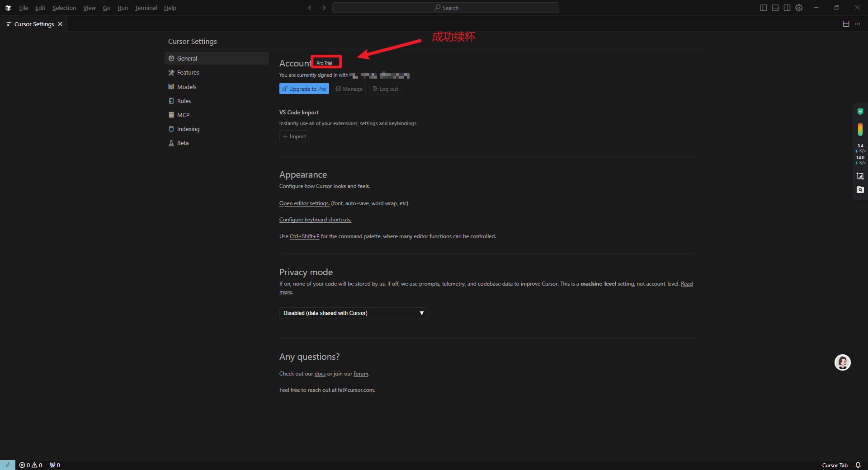The height and width of the screenshot is (470, 868).
Task: Open the Beta settings section
Action: [217, 143]
